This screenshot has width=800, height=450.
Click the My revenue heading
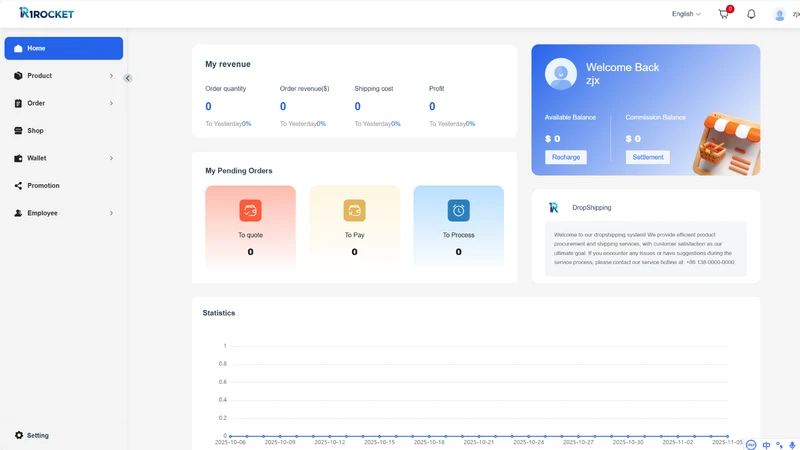228,64
